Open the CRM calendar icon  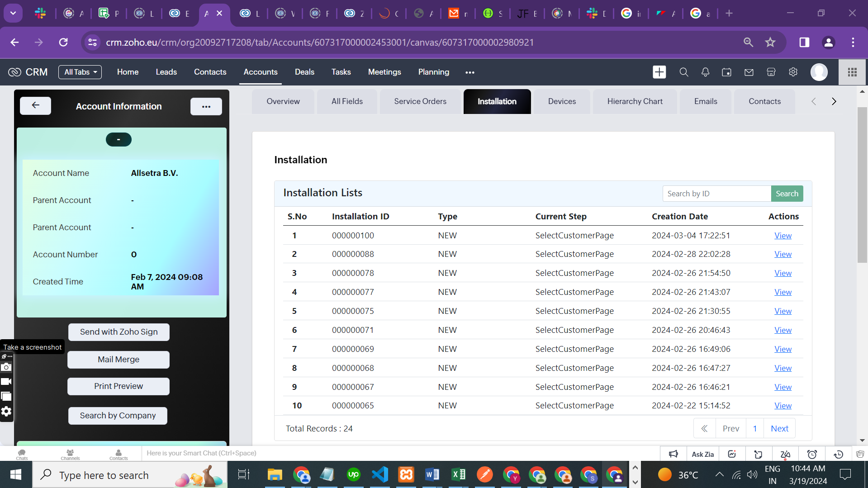coord(726,72)
